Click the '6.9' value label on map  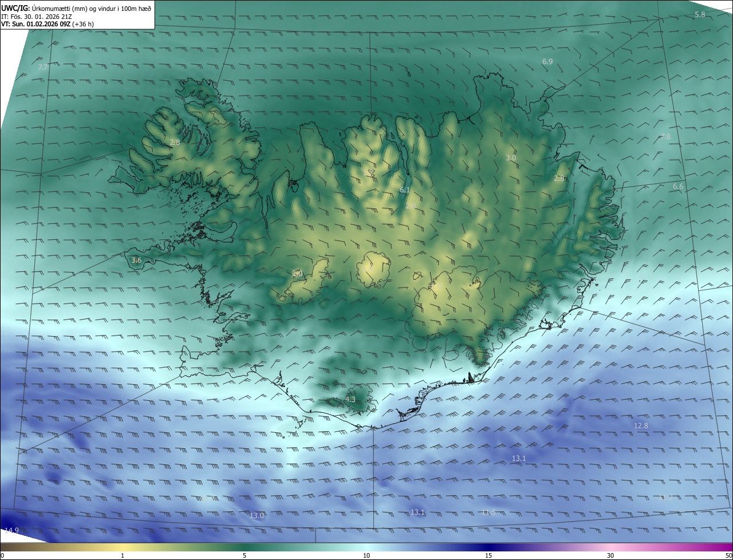coord(547,61)
